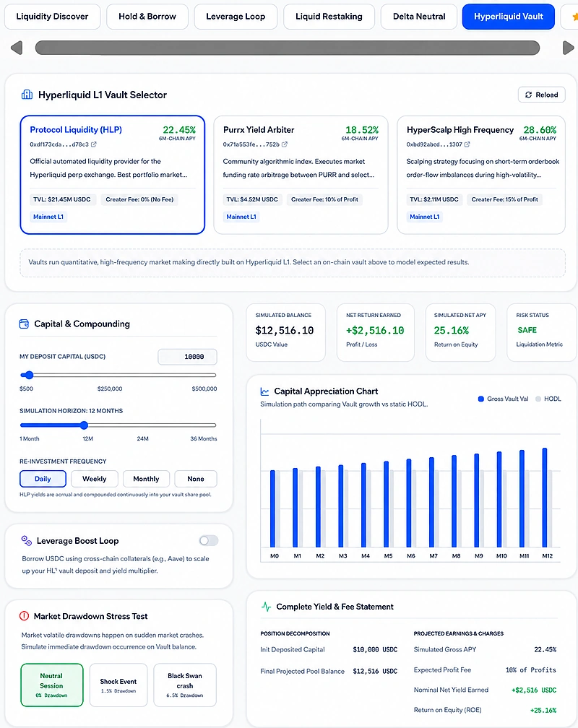
Task: Click the simulation horizon slider handle
Action: (84, 425)
